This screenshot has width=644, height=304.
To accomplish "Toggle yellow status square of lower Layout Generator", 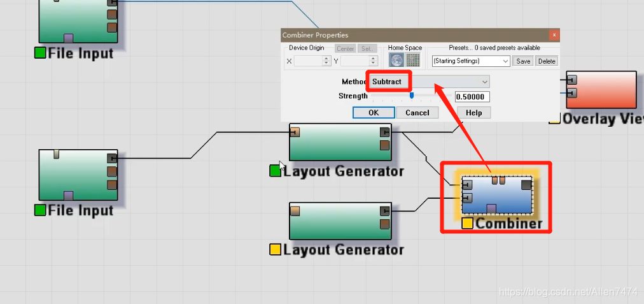I will (276, 250).
